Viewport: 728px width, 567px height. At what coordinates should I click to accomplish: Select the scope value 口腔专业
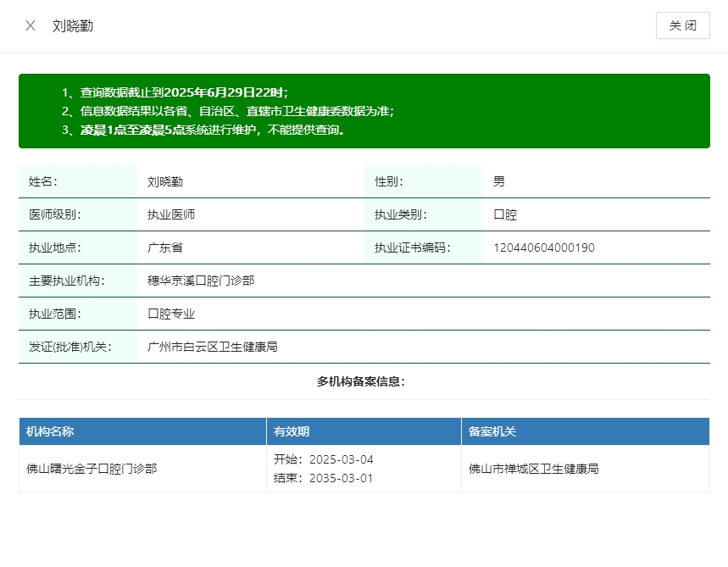(x=171, y=314)
